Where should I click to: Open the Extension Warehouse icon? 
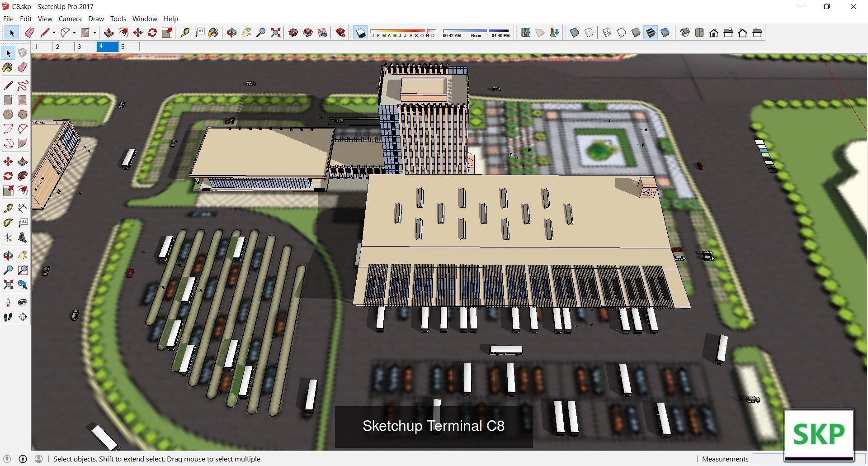coord(308,33)
